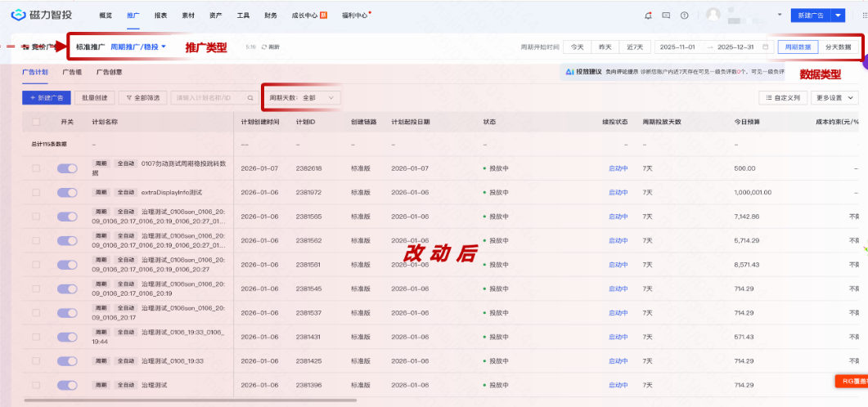Click the 今日预算 column header

click(x=747, y=123)
